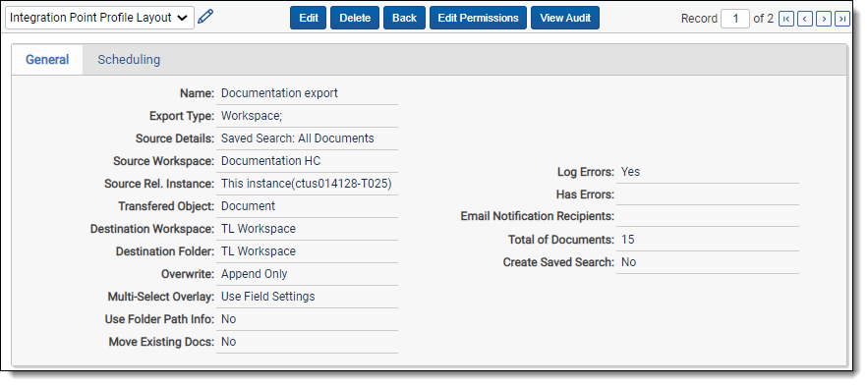The image size is (868, 386).
Task: Go to first record arrow icon
Action: pyautogui.click(x=785, y=19)
